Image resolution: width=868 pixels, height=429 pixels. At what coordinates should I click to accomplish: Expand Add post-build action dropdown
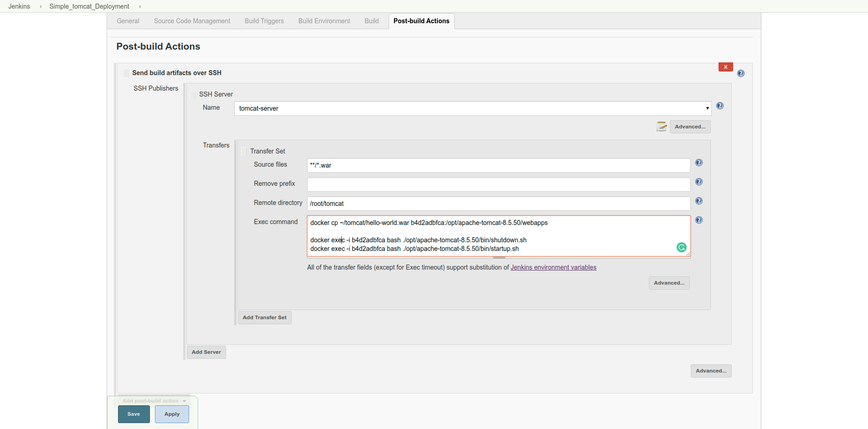[x=154, y=401]
